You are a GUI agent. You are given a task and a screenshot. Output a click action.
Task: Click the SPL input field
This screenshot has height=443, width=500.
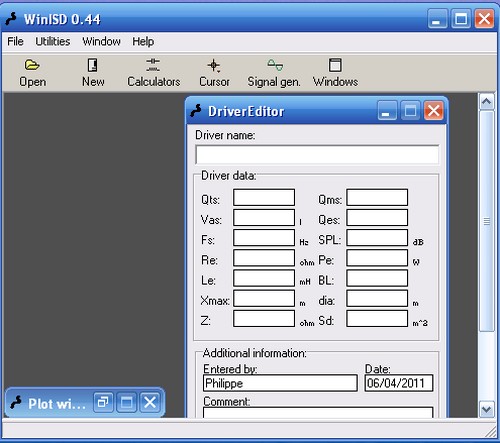pos(377,238)
